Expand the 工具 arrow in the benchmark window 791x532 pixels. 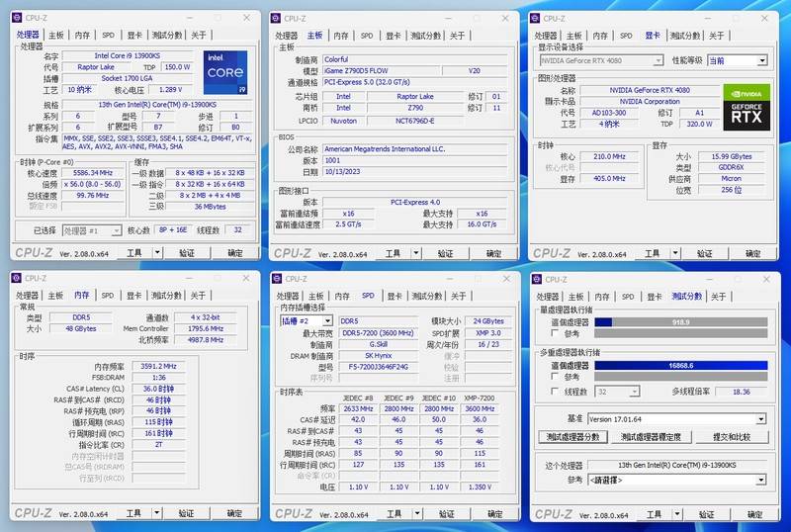coord(677,514)
